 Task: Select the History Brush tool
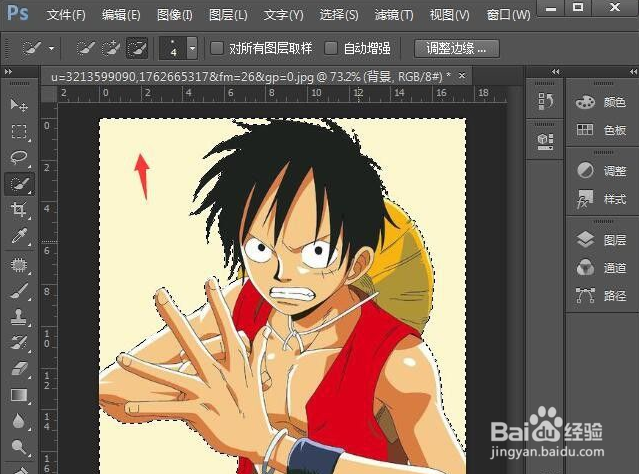(x=19, y=343)
